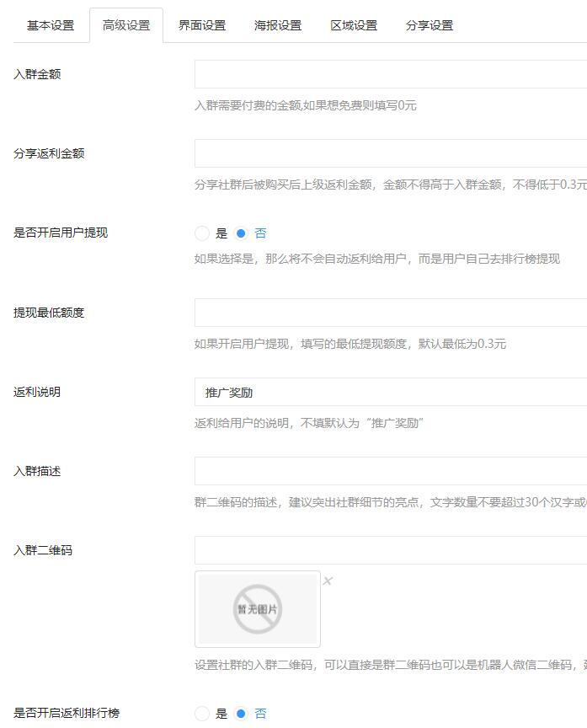Click the 是否开启返利排行榜 label
This screenshot has height=728, width=587.
point(67,714)
